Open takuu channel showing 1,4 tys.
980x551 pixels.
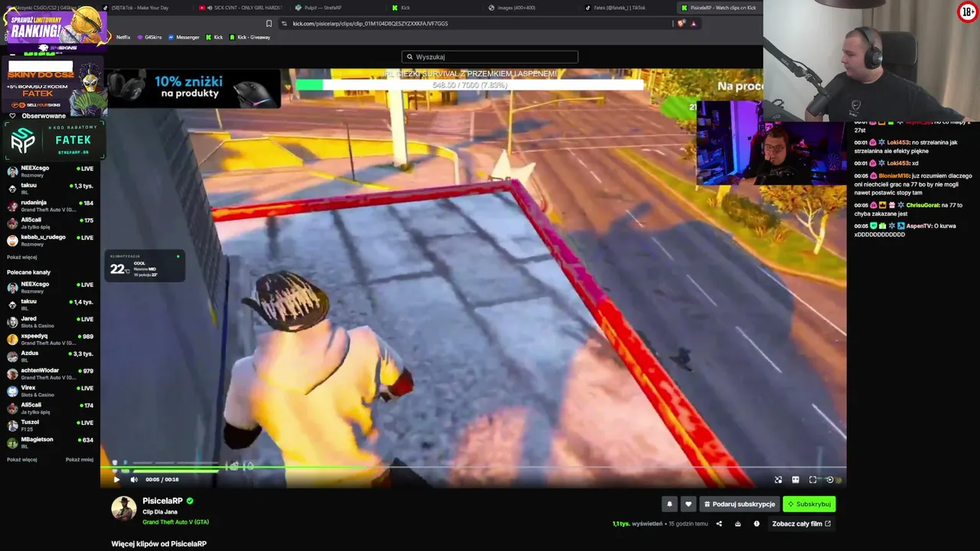tap(51, 305)
